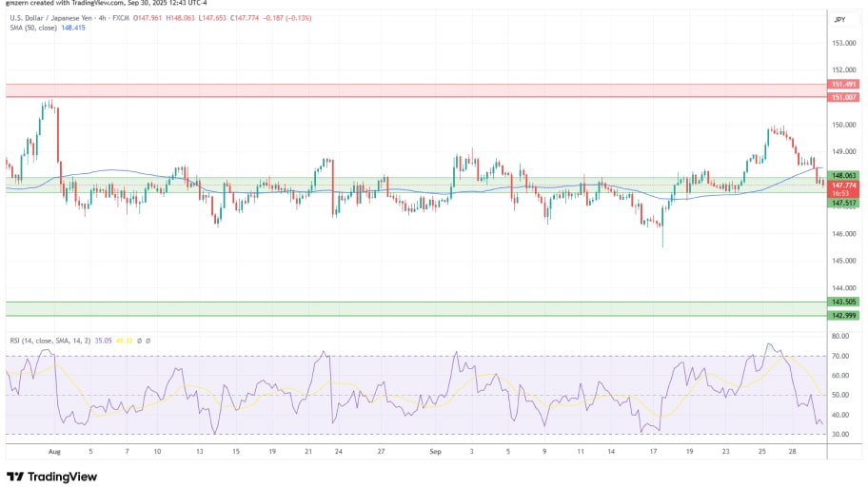Click the TradingView logo icon
The width and height of the screenshot is (868, 488).
click(14, 476)
